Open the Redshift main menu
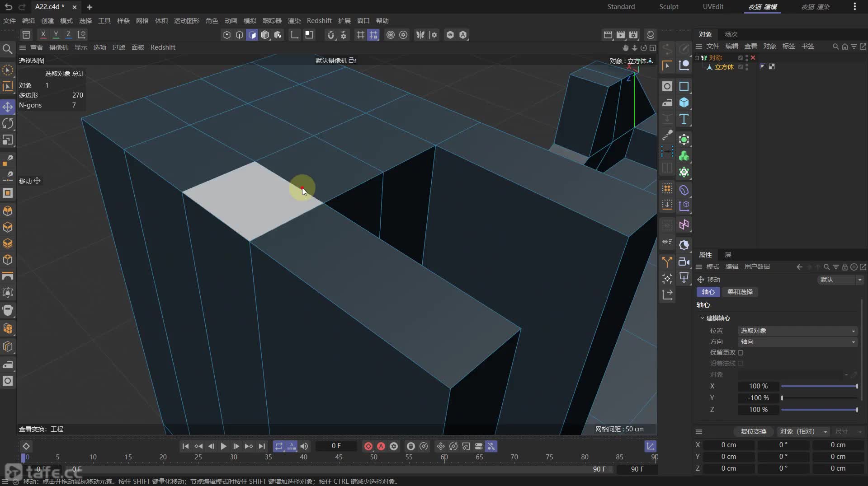 click(319, 21)
